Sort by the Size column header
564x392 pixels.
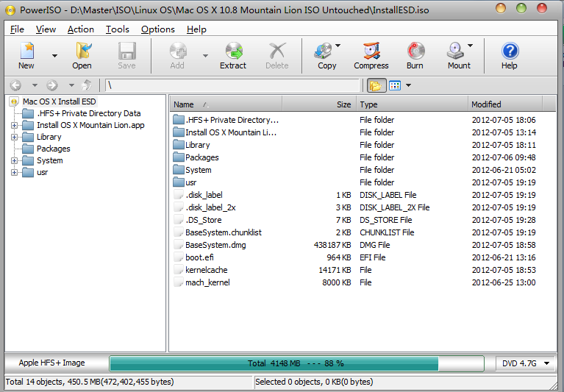318,104
